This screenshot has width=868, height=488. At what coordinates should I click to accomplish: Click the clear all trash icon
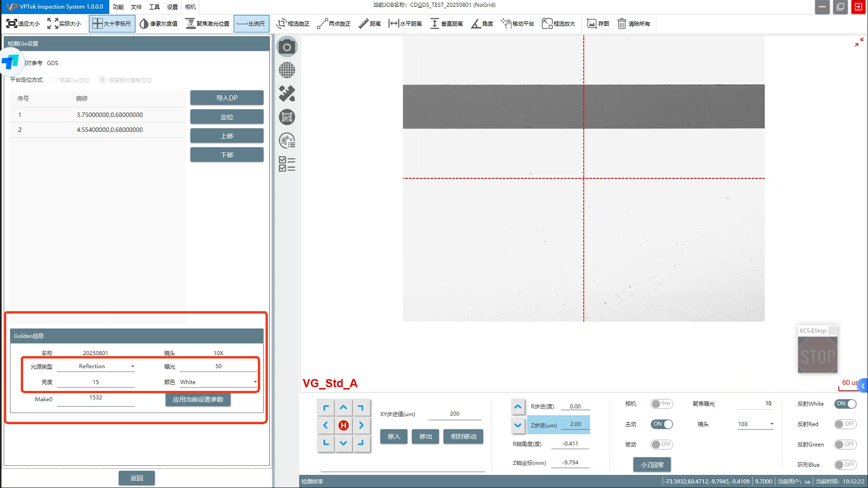point(634,24)
